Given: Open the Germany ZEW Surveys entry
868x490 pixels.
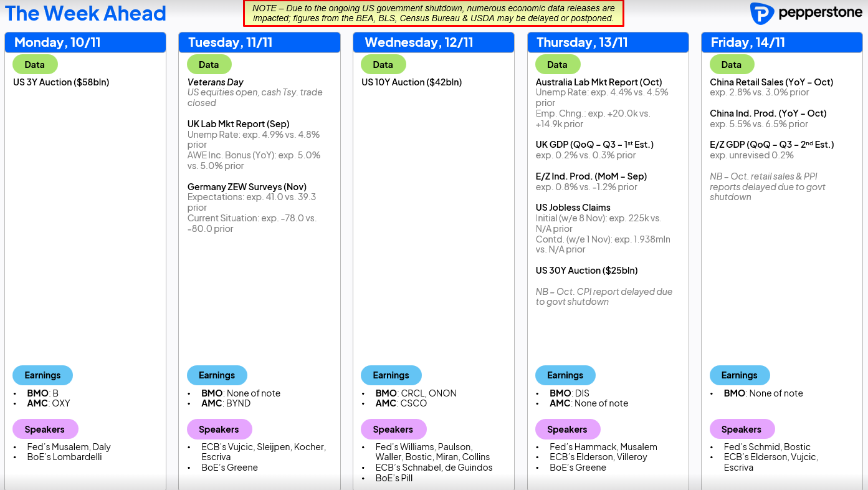Looking at the screenshot, I should click(247, 187).
